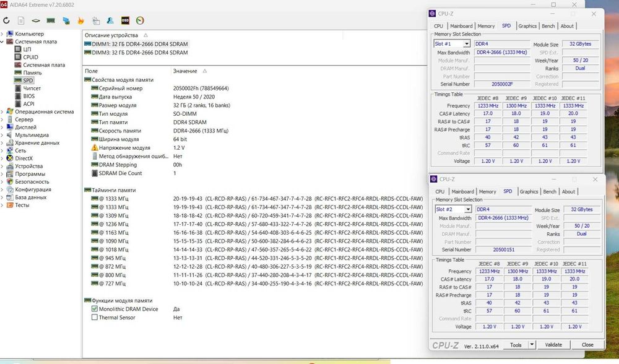Select the DIMM1 32 ГБ DDR4-2666 row
The width and height of the screenshot is (619, 364).
(136, 44)
